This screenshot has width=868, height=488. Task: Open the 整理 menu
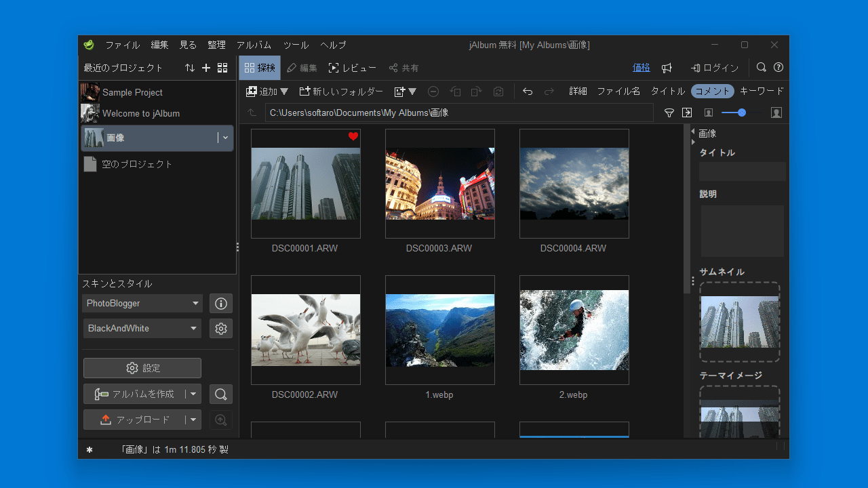point(216,45)
